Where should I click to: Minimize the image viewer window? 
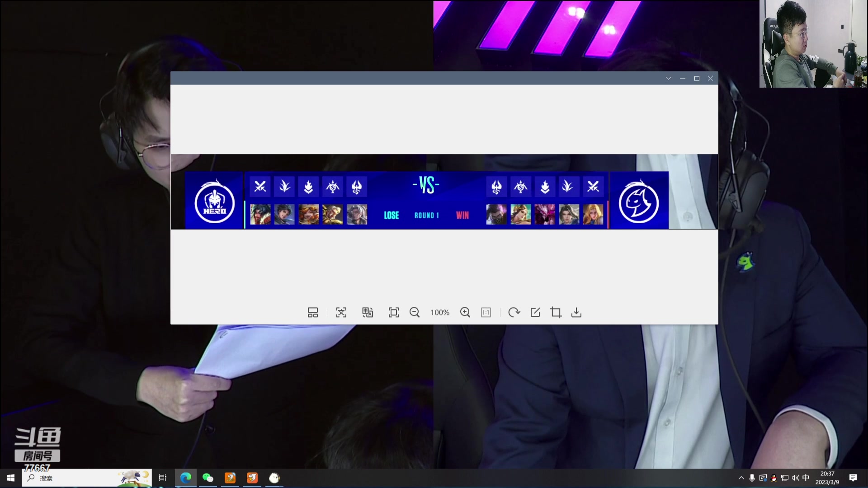(683, 79)
